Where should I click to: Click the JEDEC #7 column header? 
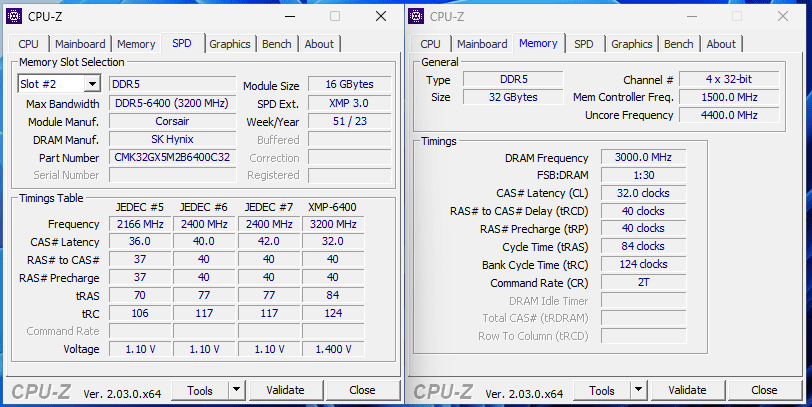pyautogui.click(x=269, y=207)
